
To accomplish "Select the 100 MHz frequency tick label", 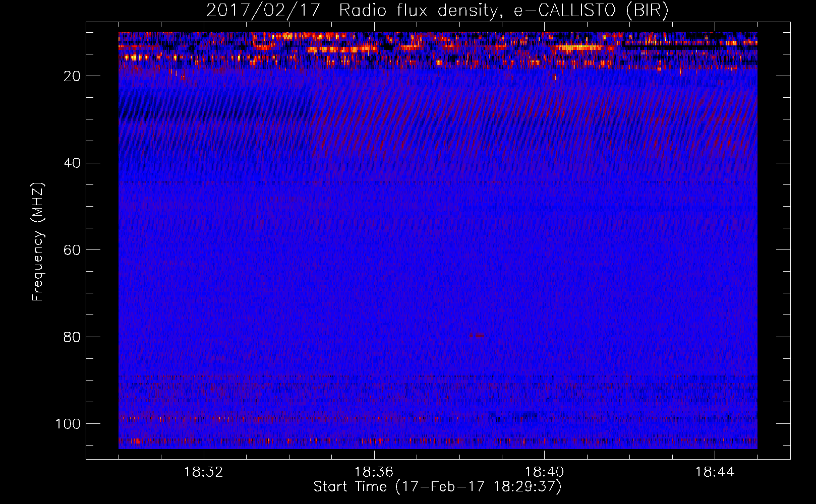I will point(68,424).
